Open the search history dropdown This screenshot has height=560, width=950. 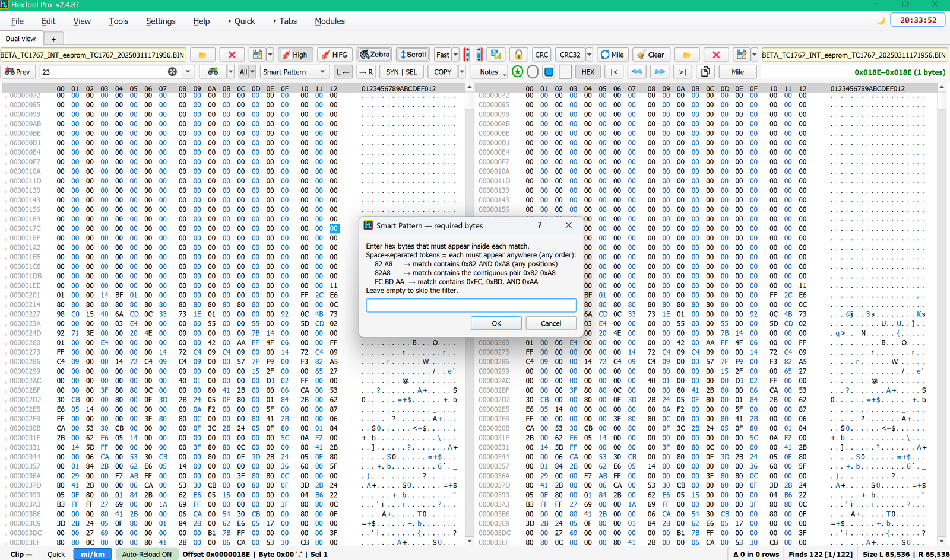click(188, 72)
